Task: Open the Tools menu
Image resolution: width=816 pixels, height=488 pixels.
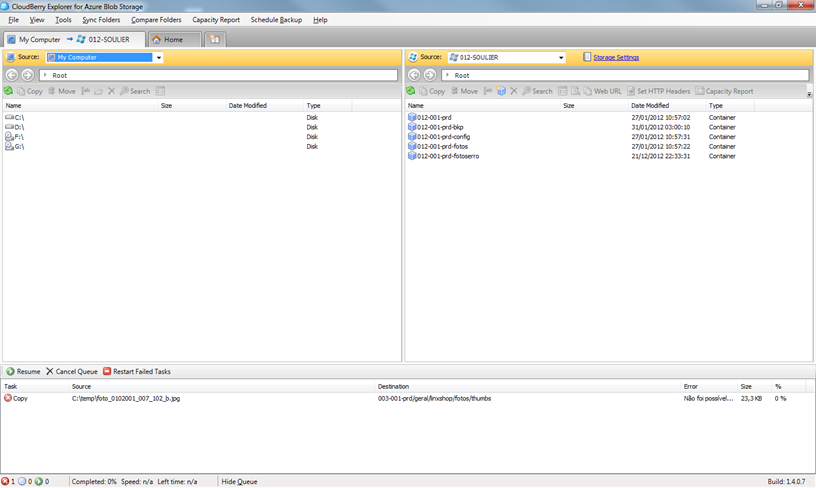Action: [63, 20]
